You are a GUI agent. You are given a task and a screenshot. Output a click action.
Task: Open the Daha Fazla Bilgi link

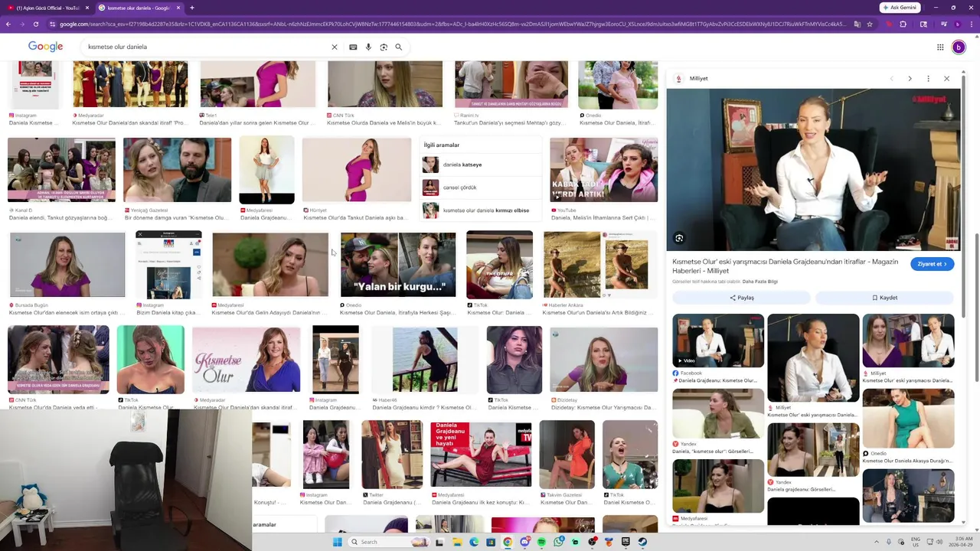click(x=760, y=282)
